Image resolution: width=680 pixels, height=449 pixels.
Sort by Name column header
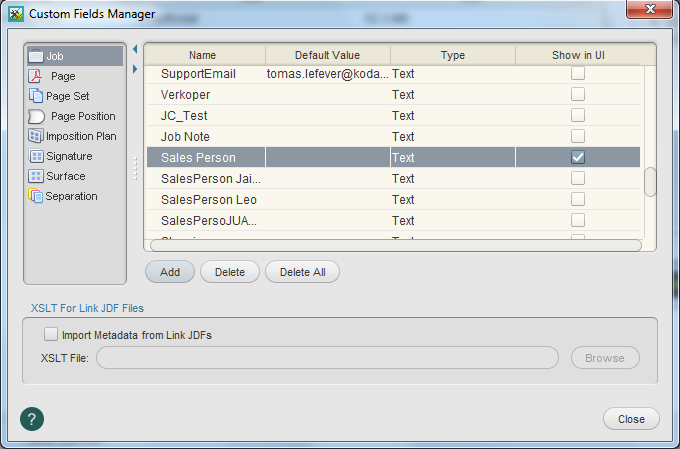coord(203,55)
